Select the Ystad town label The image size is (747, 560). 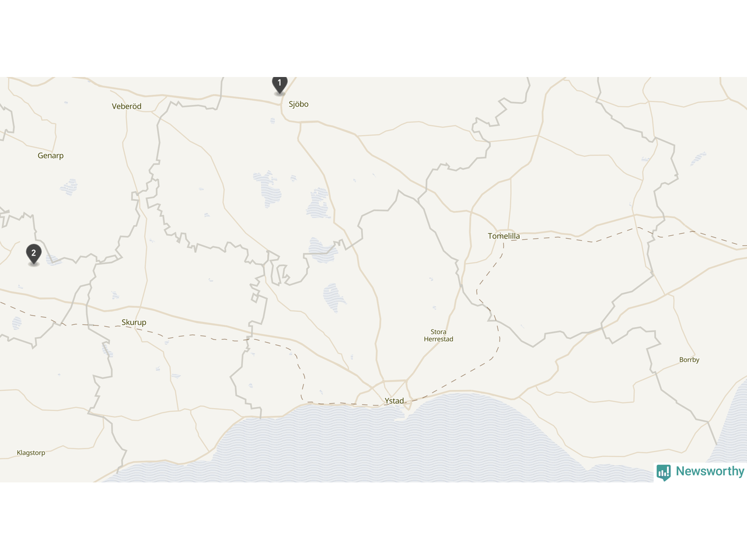click(395, 401)
